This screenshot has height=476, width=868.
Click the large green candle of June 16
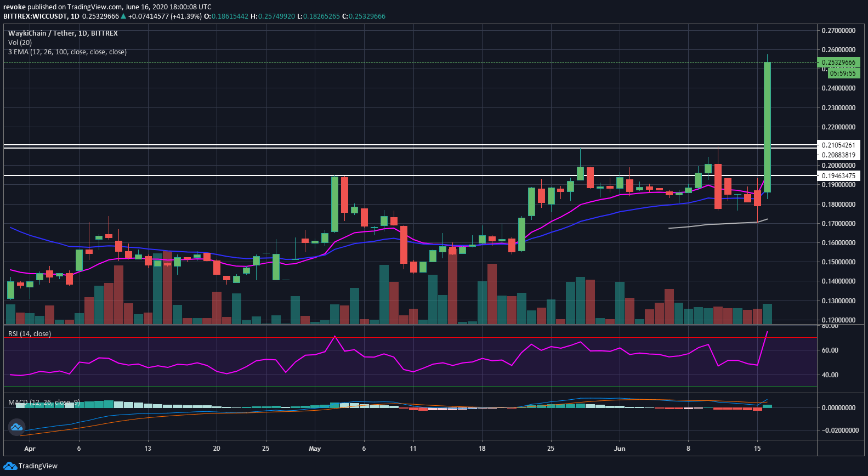(x=767, y=127)
